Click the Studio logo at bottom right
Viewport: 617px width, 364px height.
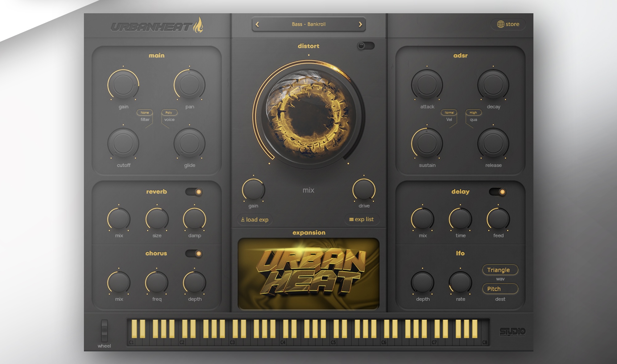point(512,332)
